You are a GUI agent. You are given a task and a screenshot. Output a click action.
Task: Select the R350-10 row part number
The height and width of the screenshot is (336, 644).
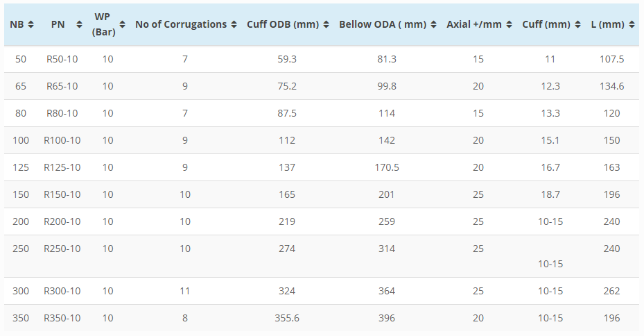pos(62,318)
